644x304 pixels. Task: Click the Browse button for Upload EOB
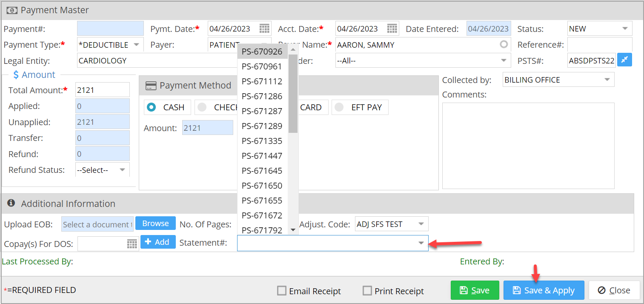(x=155, y=224)
